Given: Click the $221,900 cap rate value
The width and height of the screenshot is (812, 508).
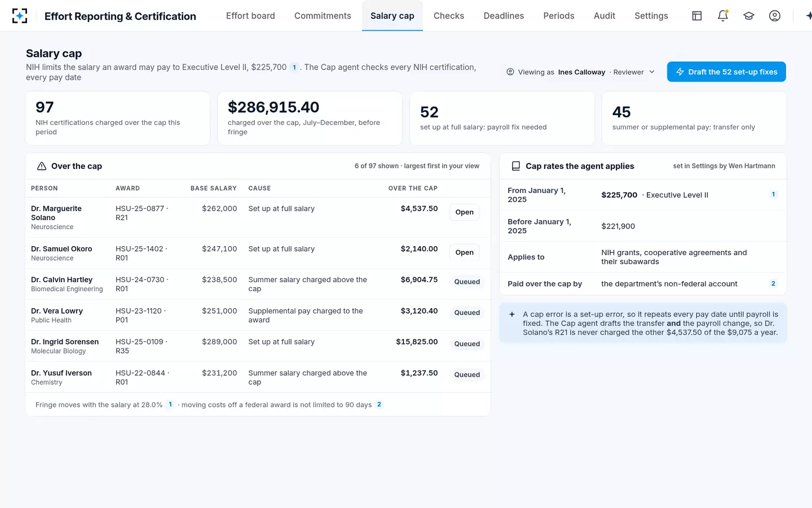Looking at the screenshot, I should [x=618, y=226].
